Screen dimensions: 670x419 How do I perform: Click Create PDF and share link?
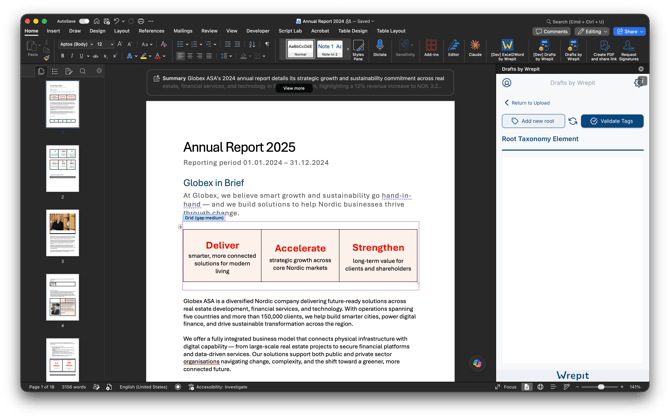(604, 50)
